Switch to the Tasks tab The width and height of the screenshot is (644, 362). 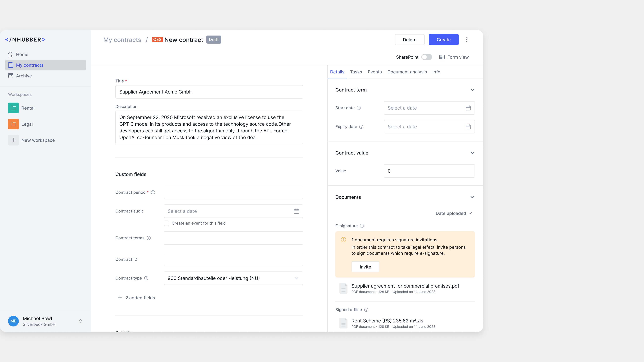click(356, 72)
